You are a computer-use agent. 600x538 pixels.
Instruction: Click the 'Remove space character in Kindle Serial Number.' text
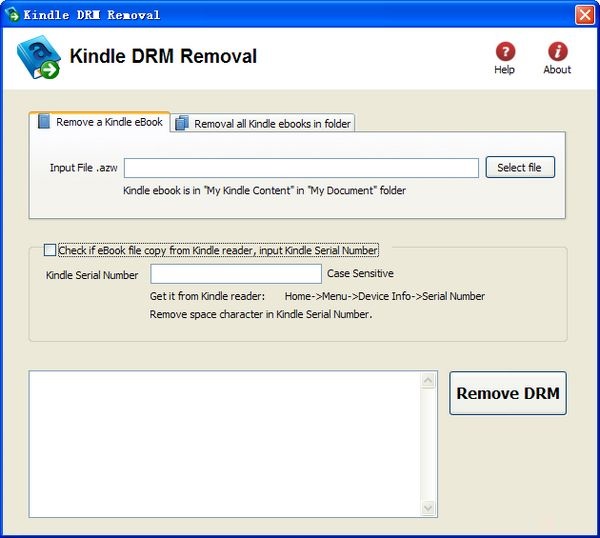coord(261,314)
